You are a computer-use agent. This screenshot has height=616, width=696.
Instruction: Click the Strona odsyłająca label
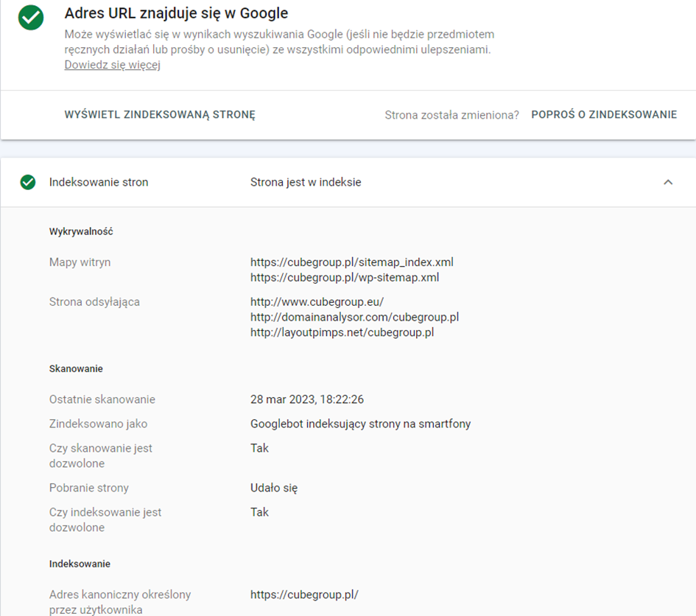click(94, 302)
